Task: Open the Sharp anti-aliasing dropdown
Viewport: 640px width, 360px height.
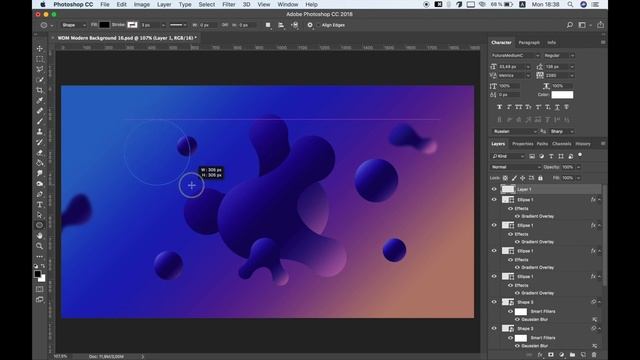Action: pos(562,131)
